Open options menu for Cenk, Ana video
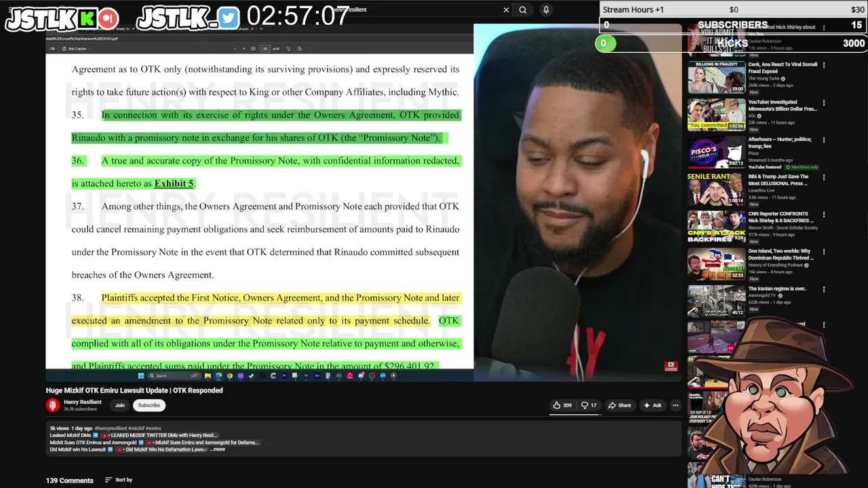868x488 pixels. 824,65
